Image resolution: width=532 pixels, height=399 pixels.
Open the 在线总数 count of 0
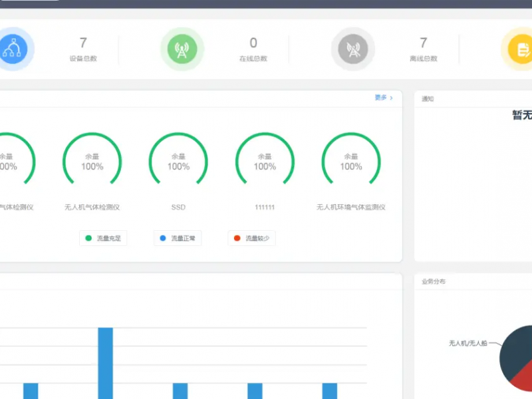253,43
